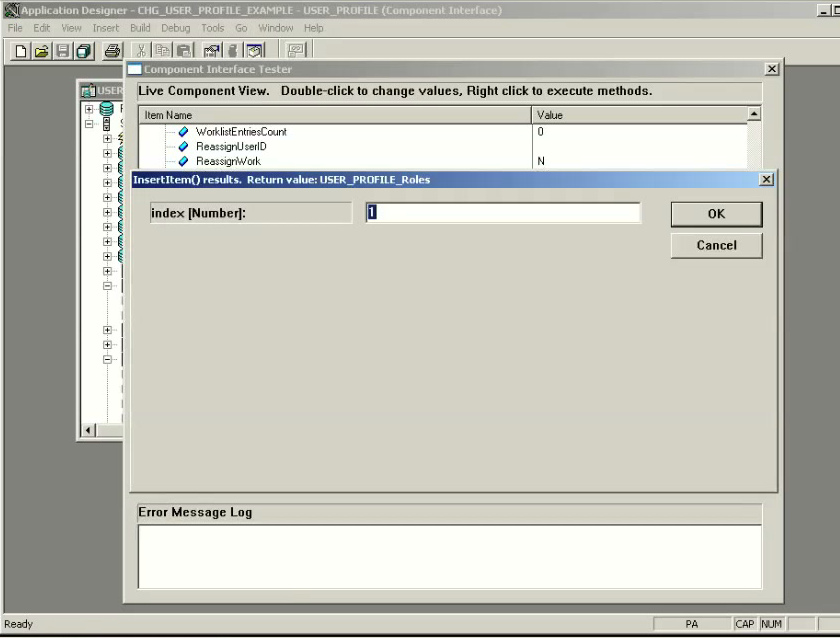The height and width of the screenshot is (638, 840).
Task: Click the NUM status bar indicator
Action: [771, 624]
